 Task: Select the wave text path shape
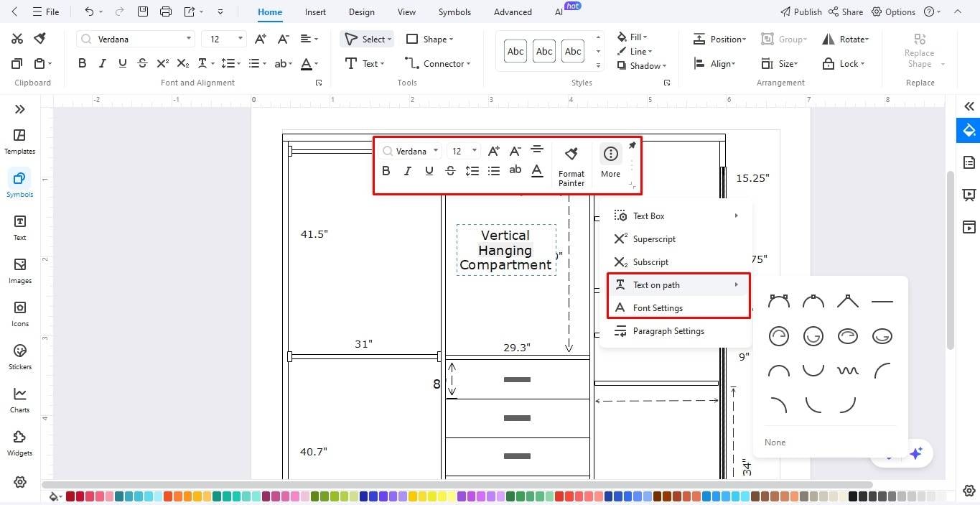(847, 371)
